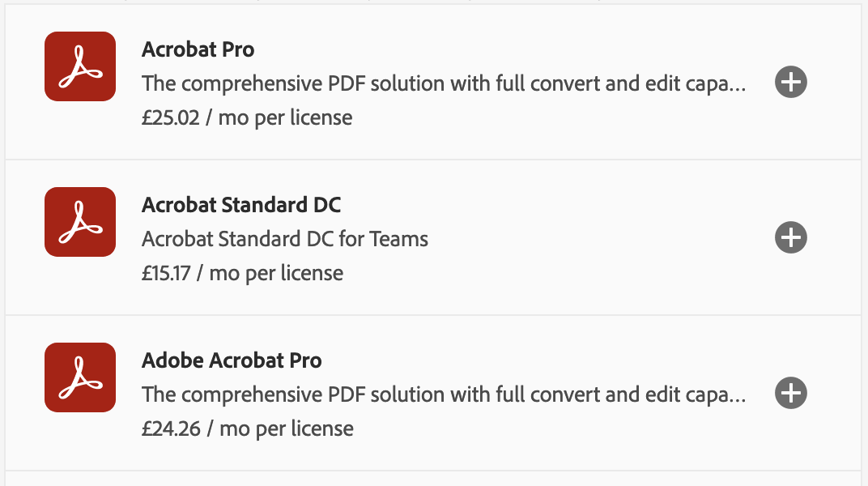
Task: Click the Adobe Acrobat Pro product icon
Action: point(79,377)
